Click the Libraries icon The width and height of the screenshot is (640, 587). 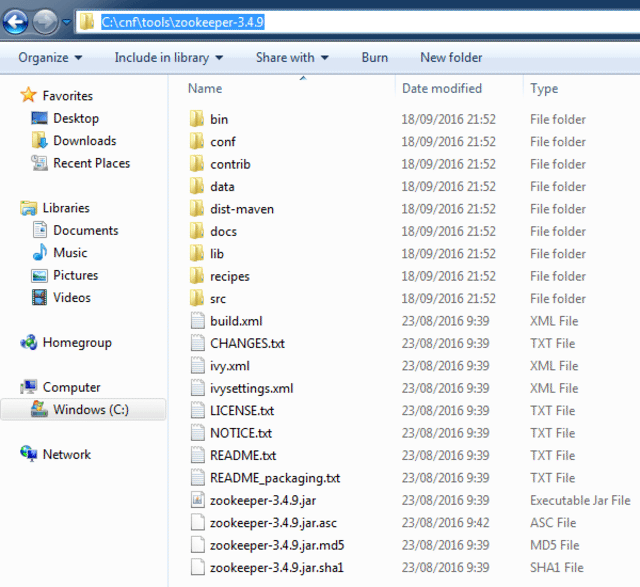pyautogui.click(x=29, y=208)
